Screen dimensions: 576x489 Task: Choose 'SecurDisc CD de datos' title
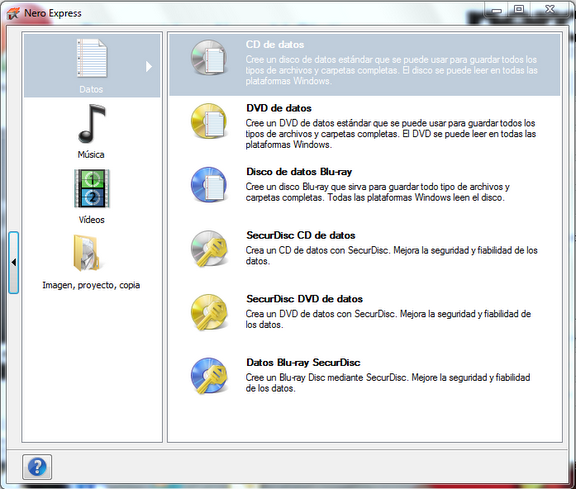pyautogui.click(x=301, y=235)
